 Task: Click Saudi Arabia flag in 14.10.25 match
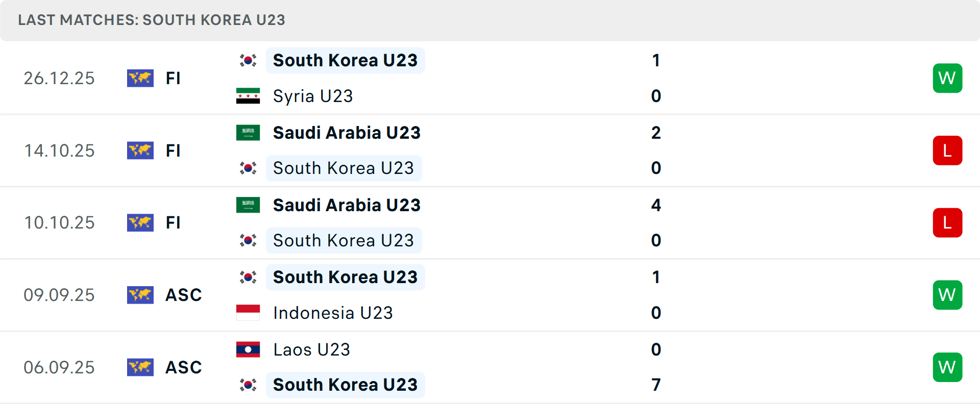[248, 133]
